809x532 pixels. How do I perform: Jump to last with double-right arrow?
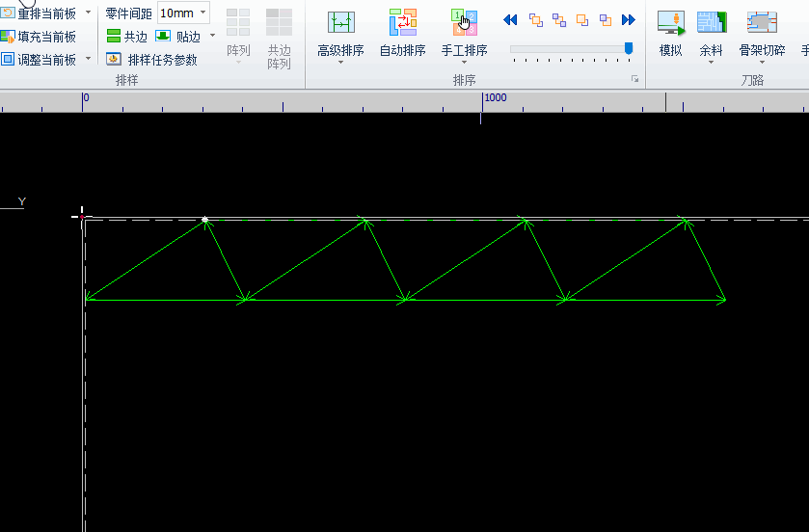coord(629,20)
